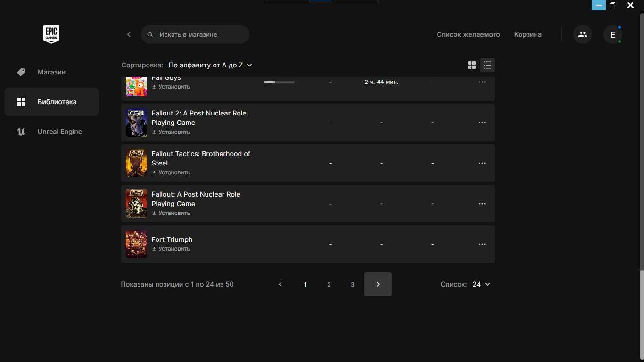
Task: Expand the sort order dropdown
Action: point(210,65)
